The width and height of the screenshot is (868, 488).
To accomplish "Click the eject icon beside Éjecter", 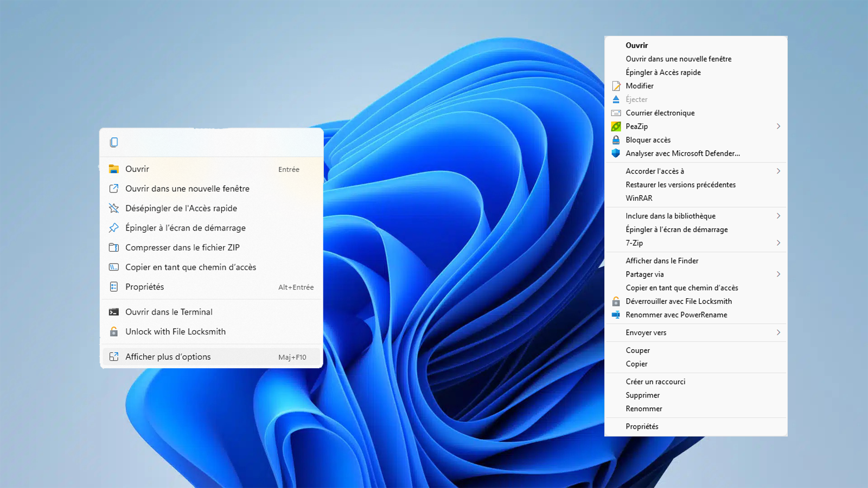I will click(616, 99).
